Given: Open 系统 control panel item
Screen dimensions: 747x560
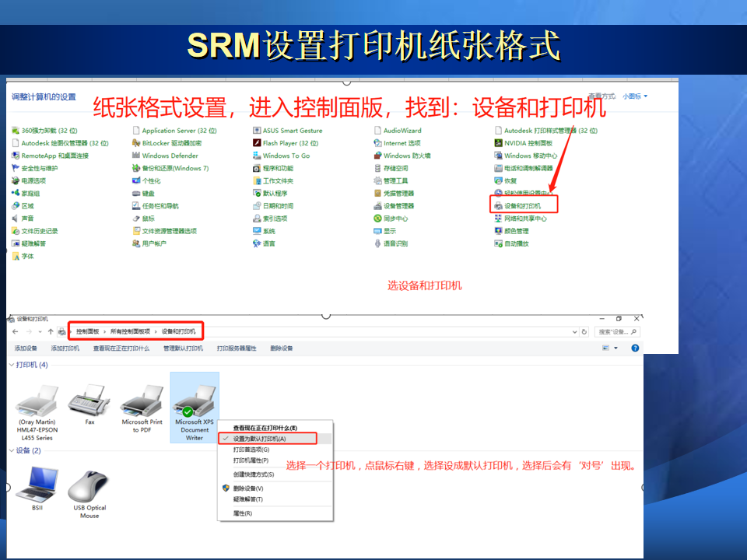Looking at the screenshot, I should pos(264,232).
